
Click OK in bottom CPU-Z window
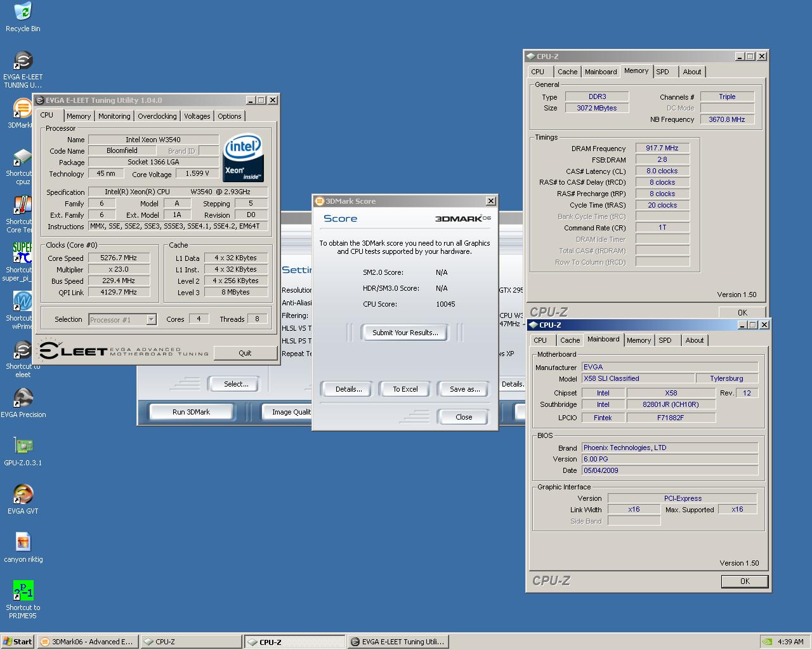(x=745, y=581)
